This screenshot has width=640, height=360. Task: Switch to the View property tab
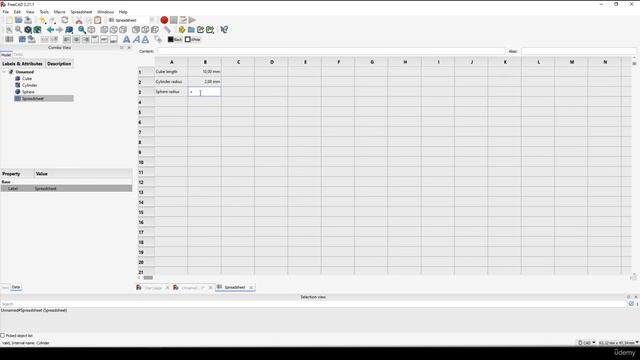5,287
